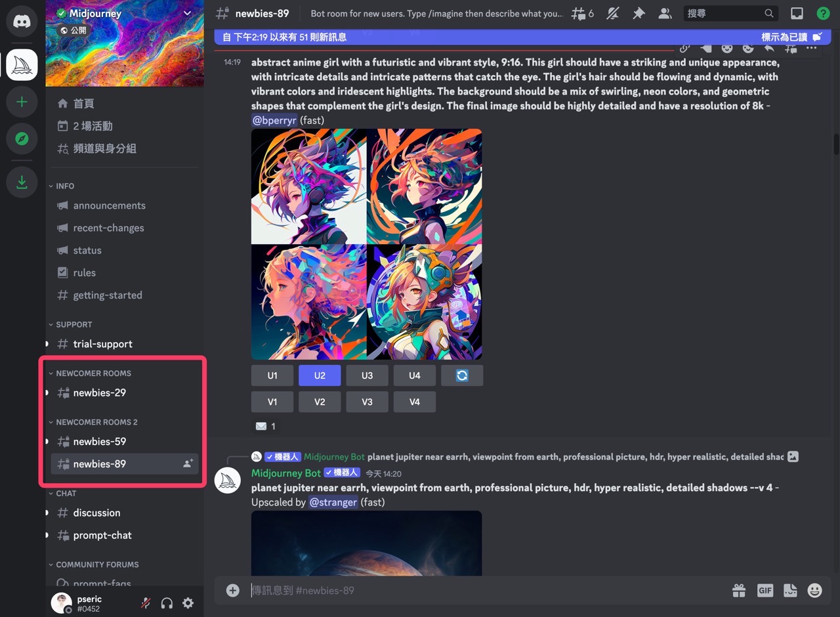The image size is (840, 617).
Task: Open 首頁 in the server sidebar
Action: 125,103
